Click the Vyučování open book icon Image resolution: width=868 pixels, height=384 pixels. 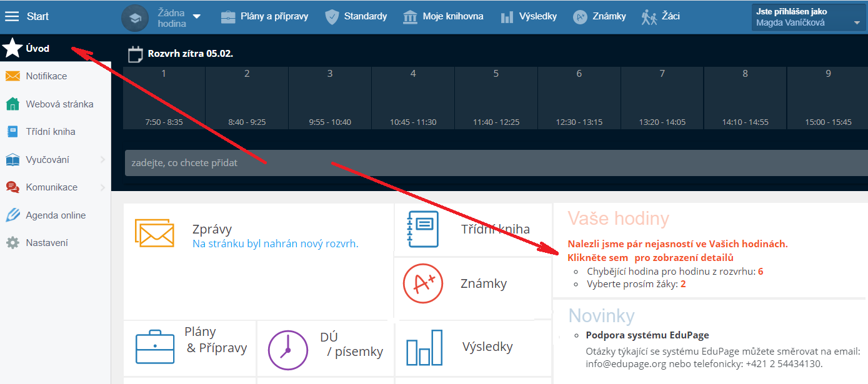[x=12, y=160]
